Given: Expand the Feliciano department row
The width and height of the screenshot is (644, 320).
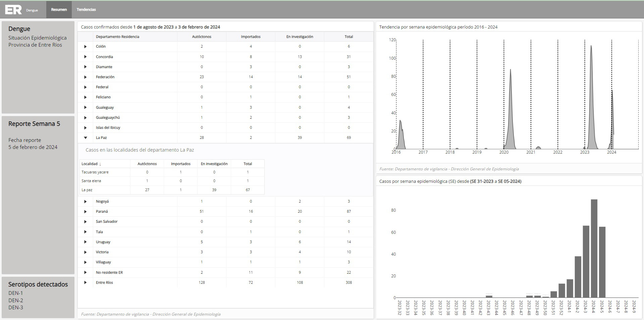Looking at the screenshot, I should coord(85,97).
